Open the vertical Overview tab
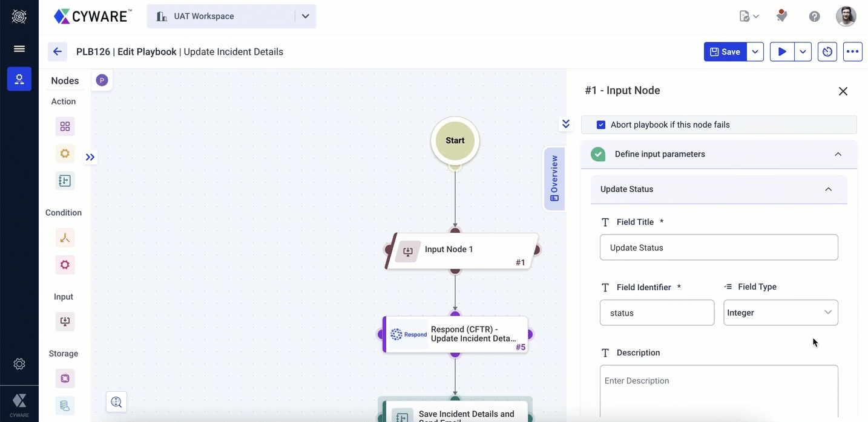This screenshot has height=422, width=868. pos(554,178)
